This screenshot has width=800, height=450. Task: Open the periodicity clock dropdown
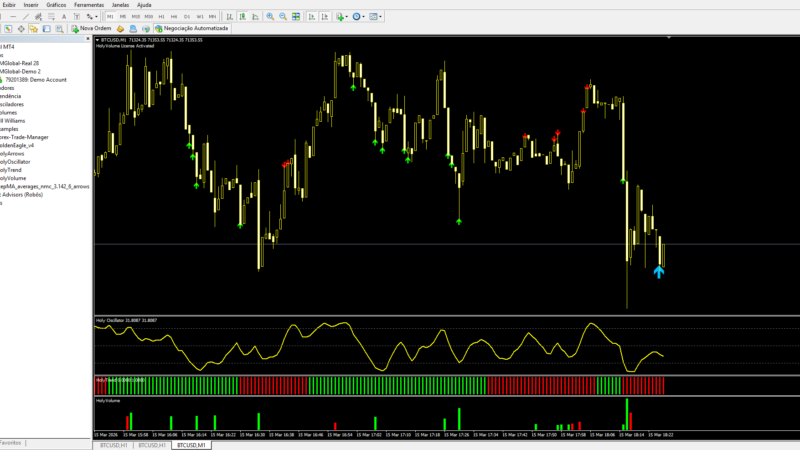coord(358,16)
